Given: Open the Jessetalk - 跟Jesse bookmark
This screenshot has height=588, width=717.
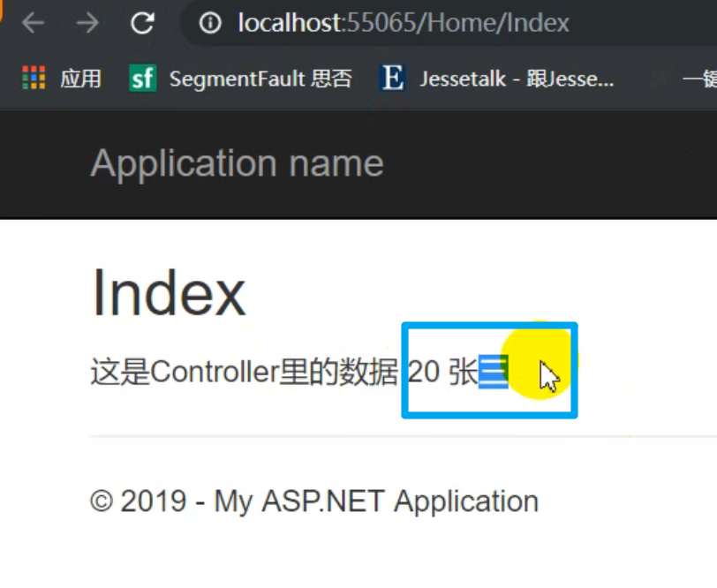Looking at the screenshot, I should point(494,79).
